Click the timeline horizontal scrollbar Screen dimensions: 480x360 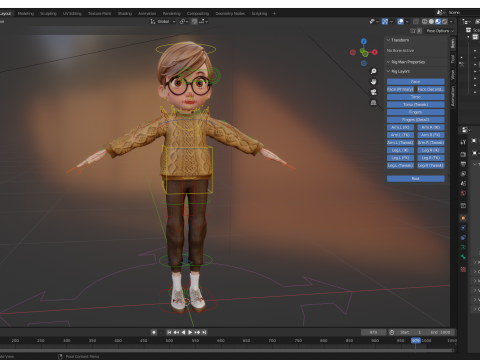(x=227, y=351)
